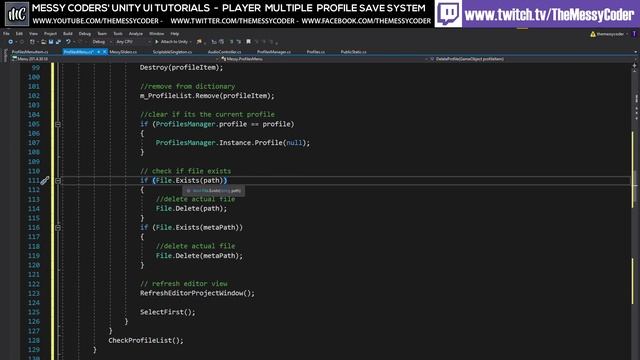Collapse the if block at line 116
Viewport: 640px width, 360px height.
pyautogui.click(x=58, y=227)
